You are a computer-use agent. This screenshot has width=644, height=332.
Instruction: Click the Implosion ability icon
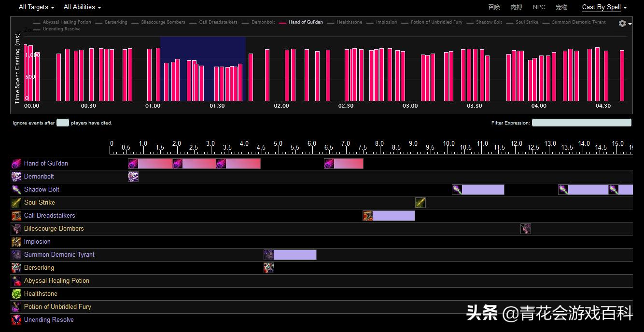point(16,241)
